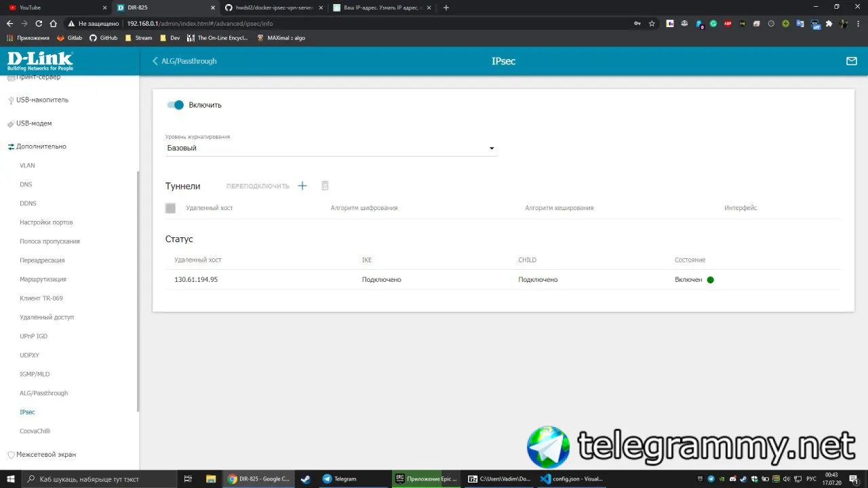
Task: Open Удалённый доступ in sidebar
Action: [47, 317]
